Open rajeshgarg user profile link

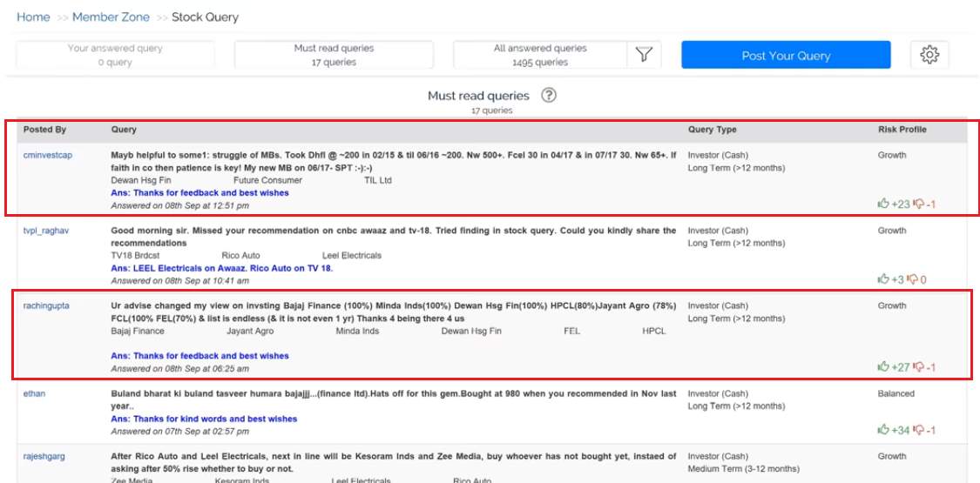[x=44, y=456]
